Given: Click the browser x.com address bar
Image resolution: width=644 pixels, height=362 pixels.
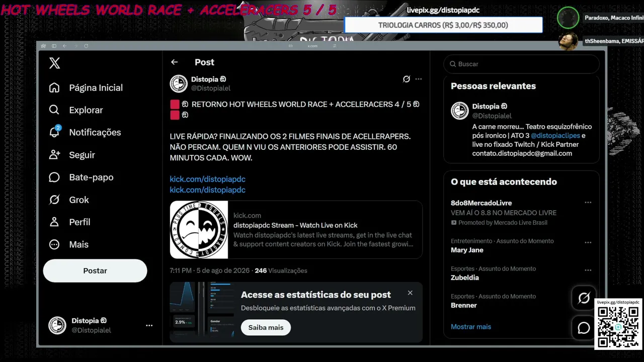Looking at the screenshot, I should tap(312, 46).
